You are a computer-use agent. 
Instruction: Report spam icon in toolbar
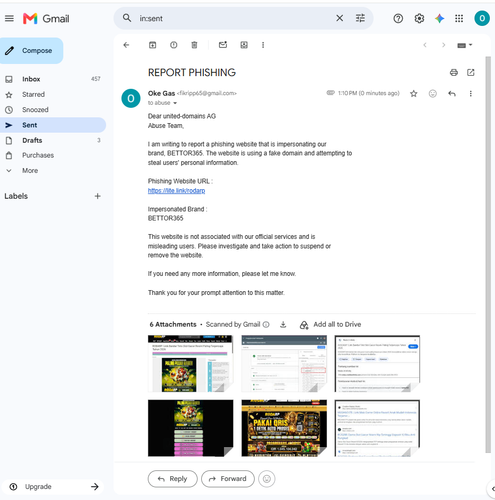174,45
